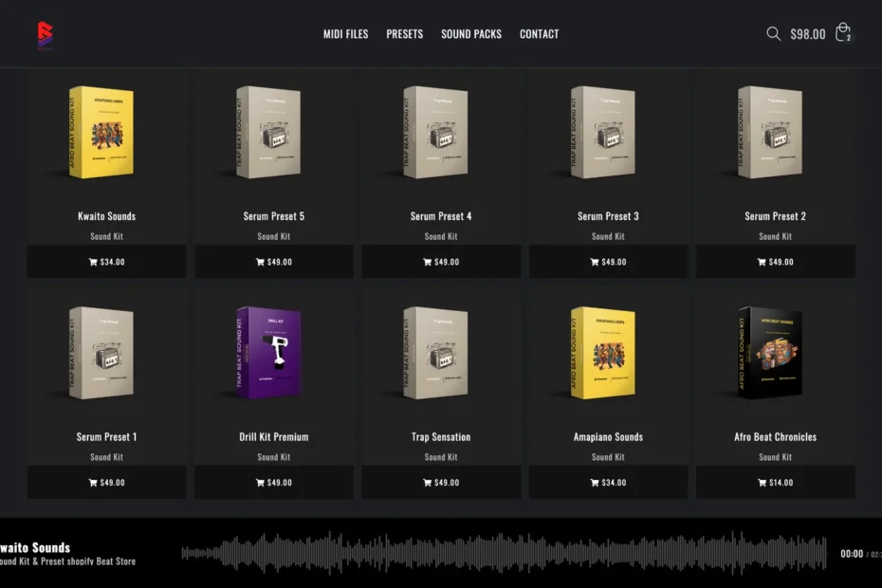This screenshot has width=882, height=588.
Task: Navigate to the Contact page
Action: (x=539, y=34)
